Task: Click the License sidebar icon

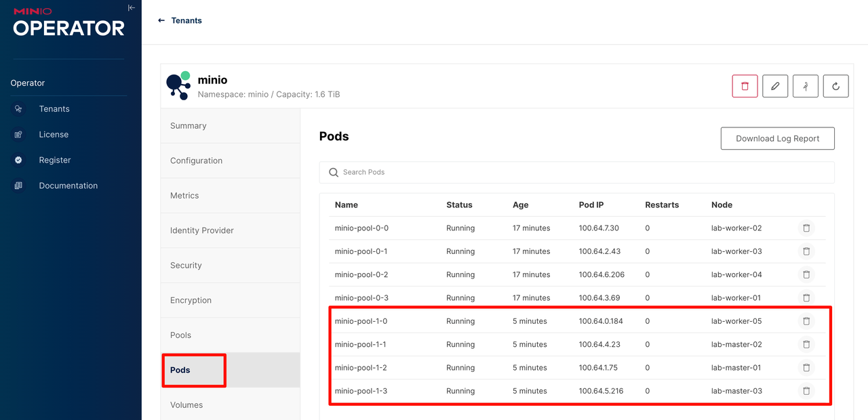Action: coord(18,134)
